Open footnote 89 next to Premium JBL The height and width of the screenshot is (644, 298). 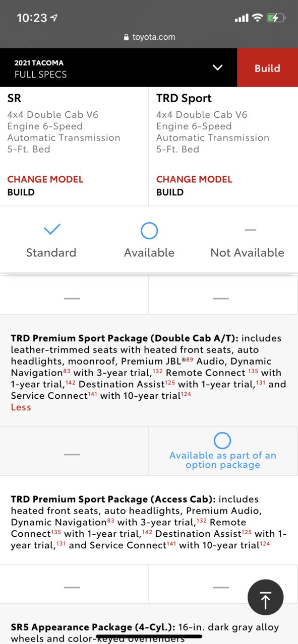click(190, 359)
